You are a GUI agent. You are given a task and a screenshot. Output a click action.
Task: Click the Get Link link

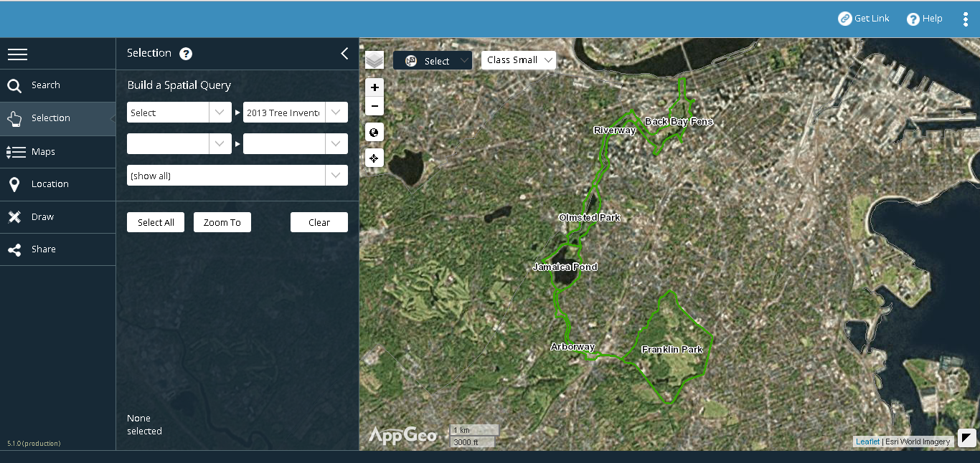pyautogui.click(x=864, y=19)
